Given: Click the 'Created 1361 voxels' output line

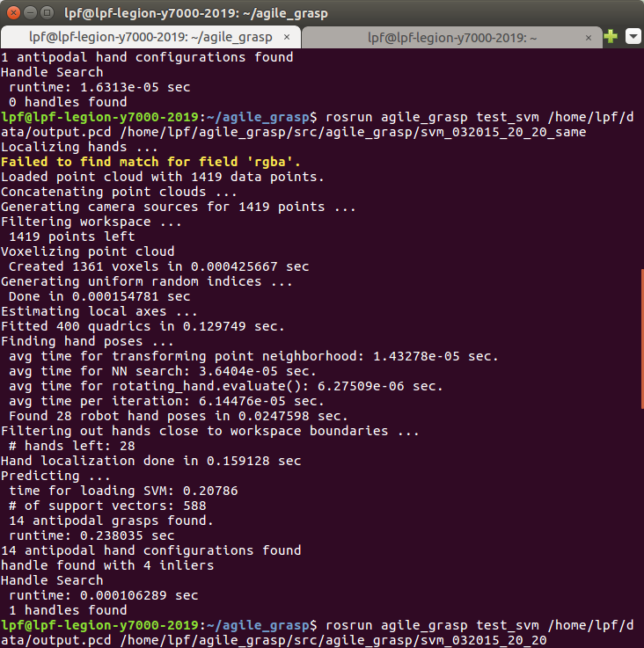Looking at the screenshot, I should pos(159,266).
